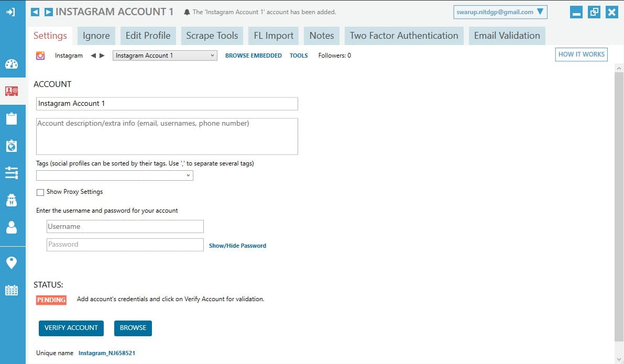Open the location pin icon in sidebar

tap(12, 262)
